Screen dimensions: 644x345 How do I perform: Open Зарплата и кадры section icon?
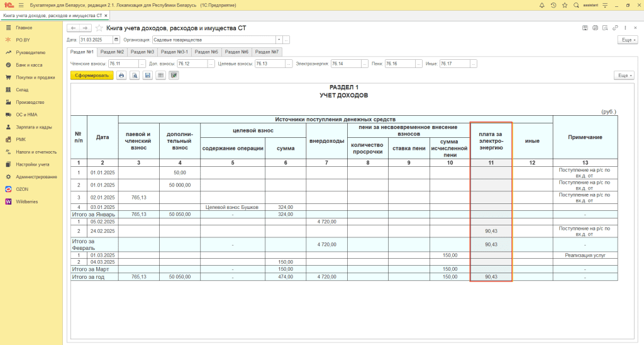pyautogui.click(x=8, y=127)
